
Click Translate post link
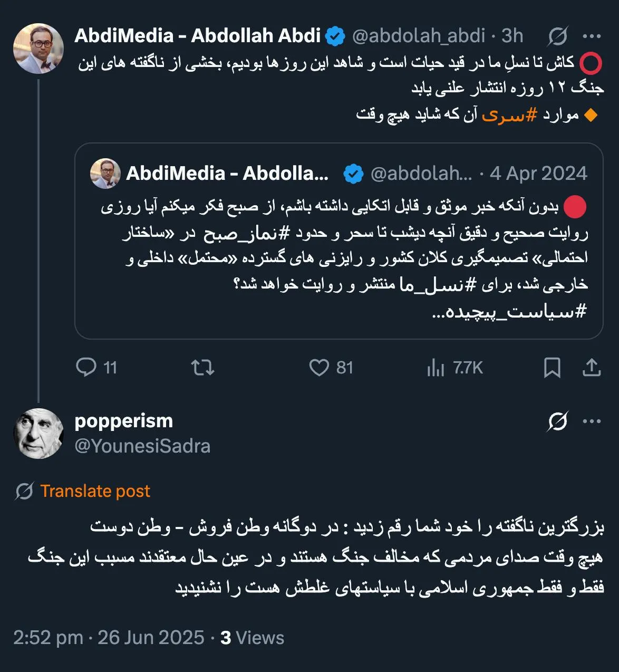[x=95, y=491]
